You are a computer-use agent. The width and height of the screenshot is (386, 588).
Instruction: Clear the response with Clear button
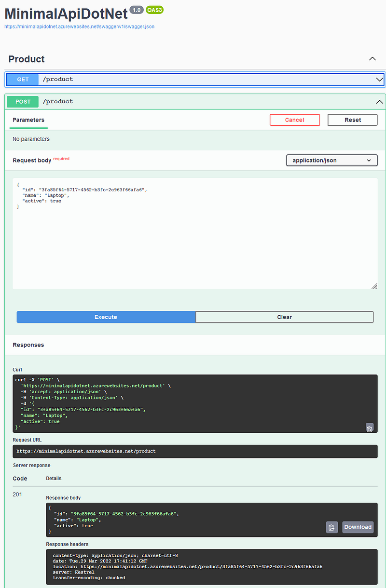coord(285,317)
